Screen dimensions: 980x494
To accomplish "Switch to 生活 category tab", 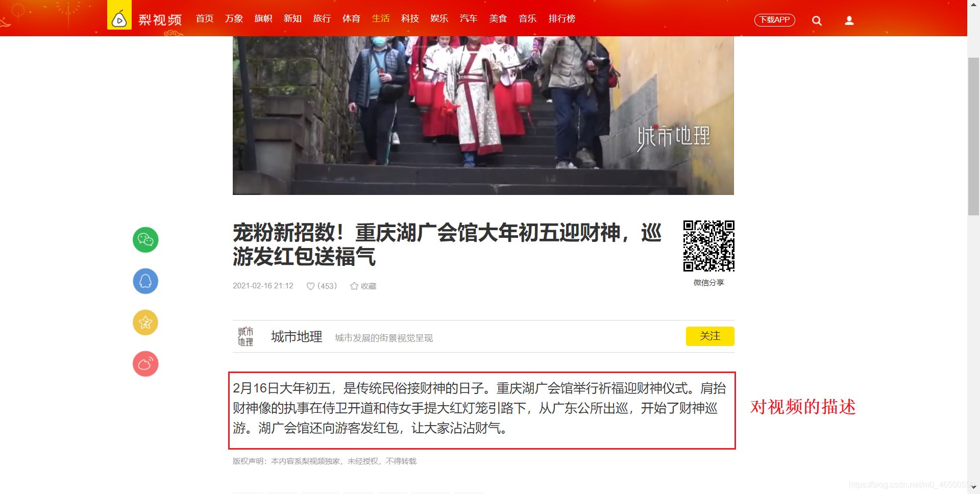I will pyautogui.click(x=381, y=18).
